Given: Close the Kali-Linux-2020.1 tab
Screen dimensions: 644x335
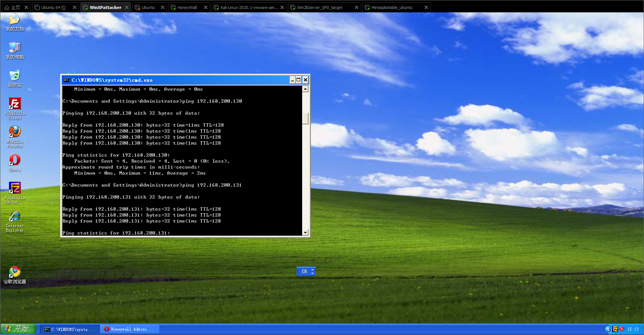Looking at the screenshot, I should coord(282,7).
